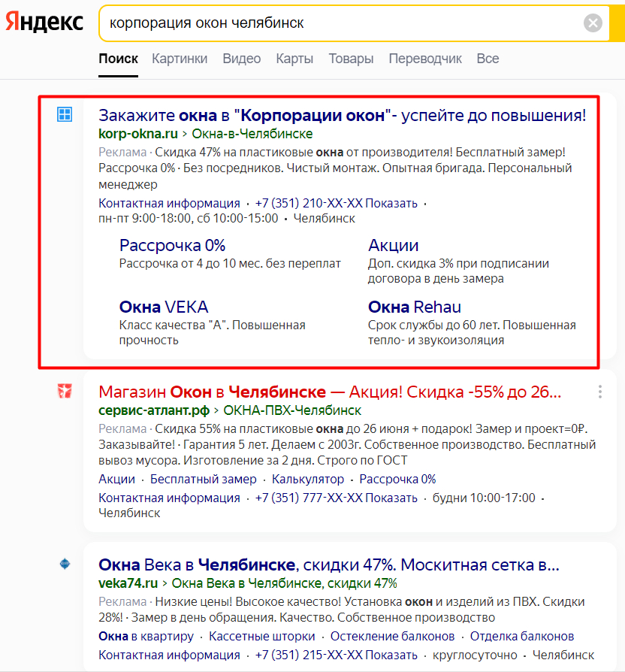
Task: Click the Яндекс logo
Action: (x=44, y=22)
